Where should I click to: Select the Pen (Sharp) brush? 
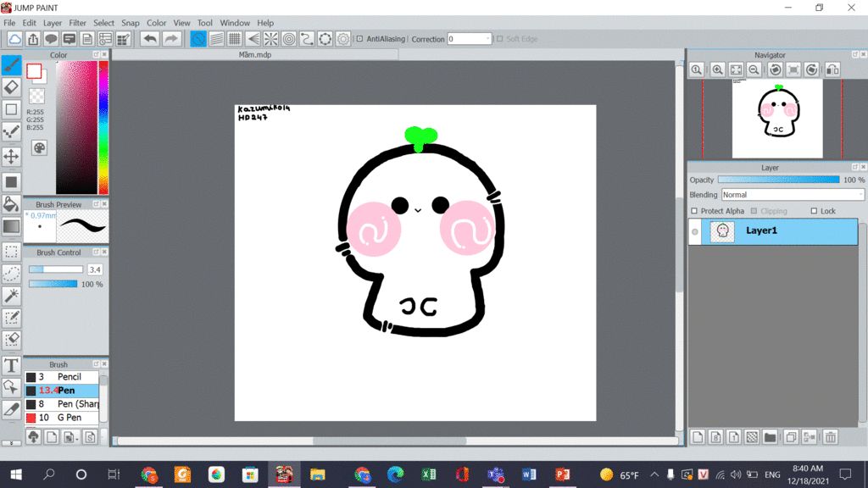(62, 404)
